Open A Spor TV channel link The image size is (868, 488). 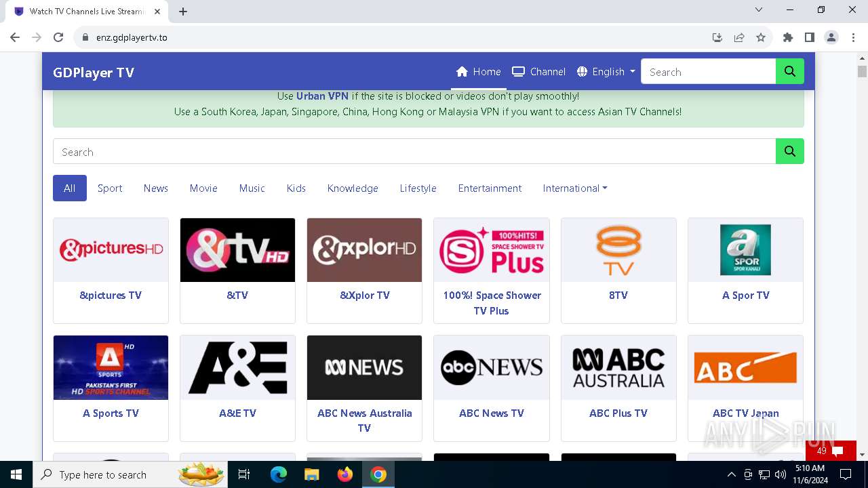click(745, 296)
